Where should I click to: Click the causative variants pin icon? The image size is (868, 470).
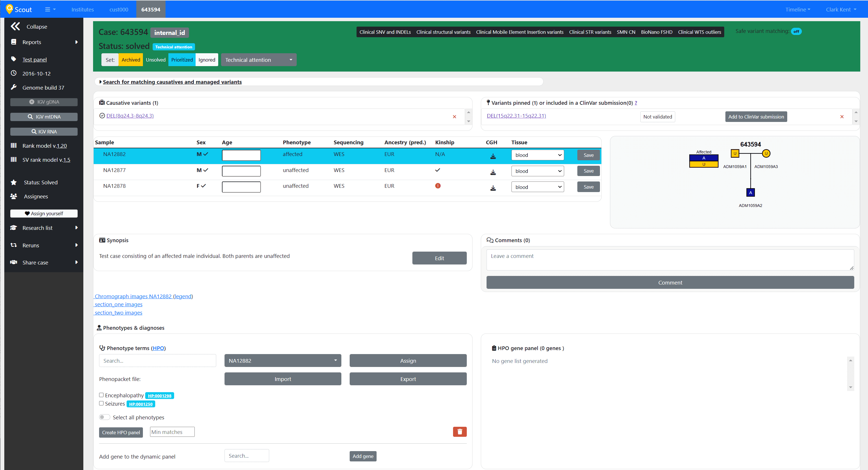[x=101, y=102]
